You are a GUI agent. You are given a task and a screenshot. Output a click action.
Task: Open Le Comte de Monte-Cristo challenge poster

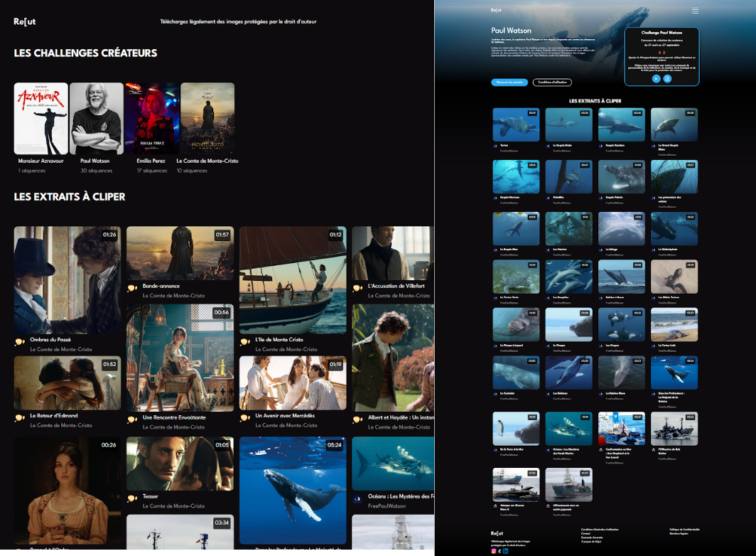[x=207, y=118]
